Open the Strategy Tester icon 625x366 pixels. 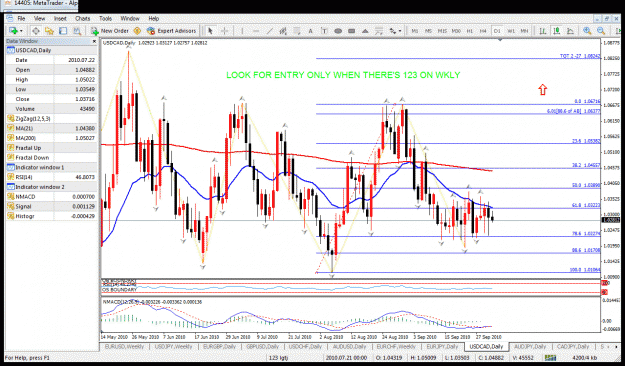tap(77, 31)
